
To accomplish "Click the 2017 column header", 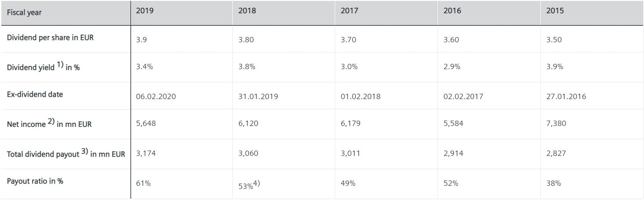I will pos(349,11).
